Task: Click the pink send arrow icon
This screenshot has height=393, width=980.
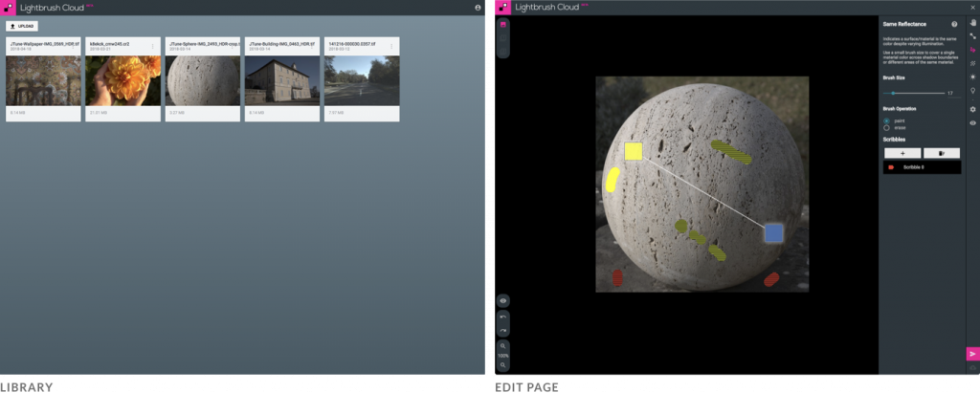Action: click(972, 354)
